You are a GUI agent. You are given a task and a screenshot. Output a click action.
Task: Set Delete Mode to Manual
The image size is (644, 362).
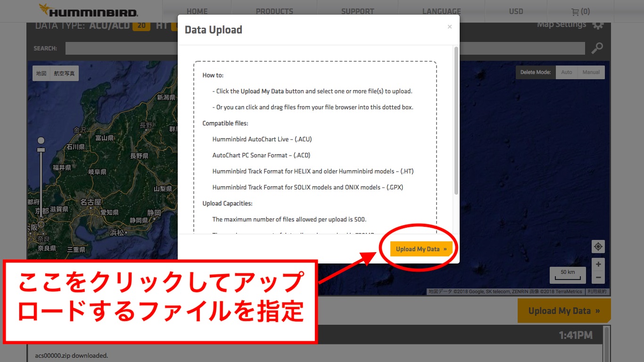coord(591,72)
